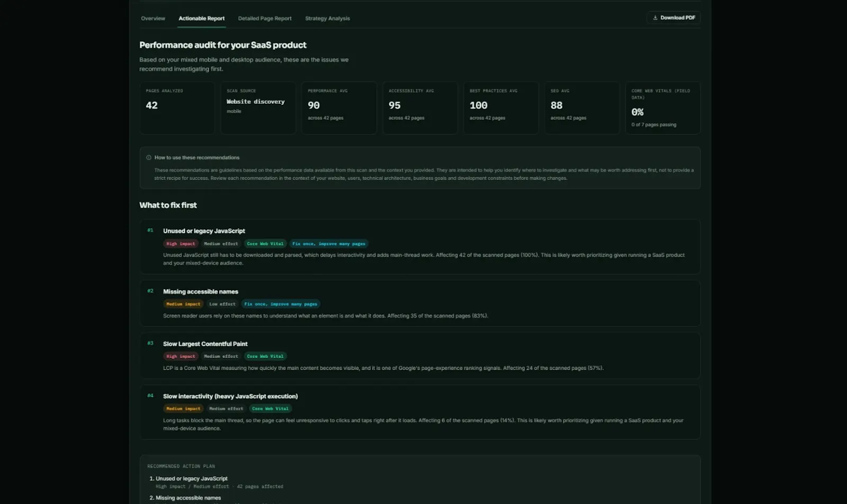Click the Medium effort tag on Unused or legacy JavaScript
The height and width of the screenshot is (504, 847).
click(221, 244)
